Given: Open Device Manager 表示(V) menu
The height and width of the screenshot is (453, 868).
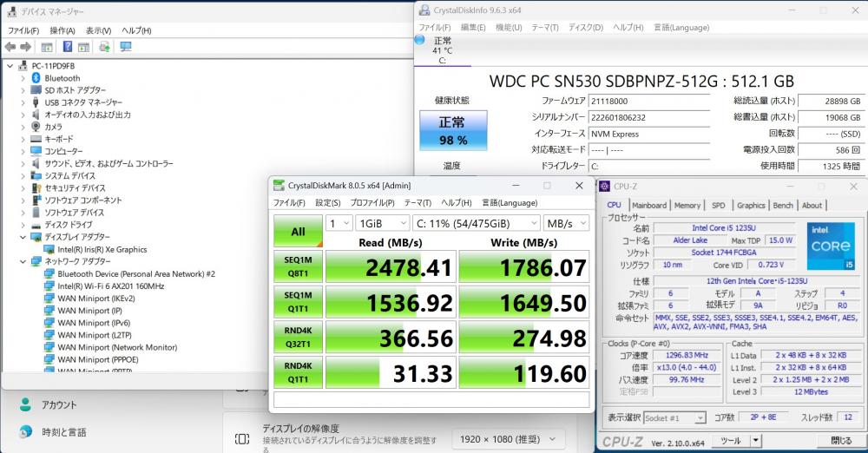Looking at the screenshot, I should point(98,30).
